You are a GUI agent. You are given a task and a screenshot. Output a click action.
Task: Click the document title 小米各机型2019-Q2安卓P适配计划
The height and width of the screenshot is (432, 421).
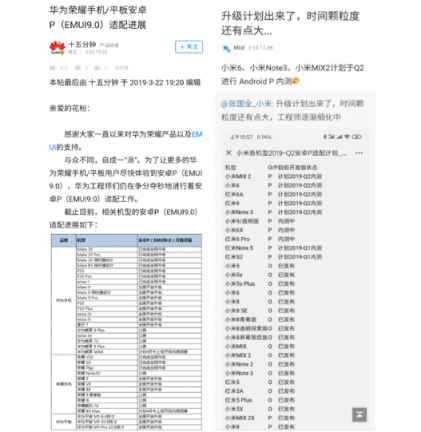pyautogui.click(x=292, y=153)
